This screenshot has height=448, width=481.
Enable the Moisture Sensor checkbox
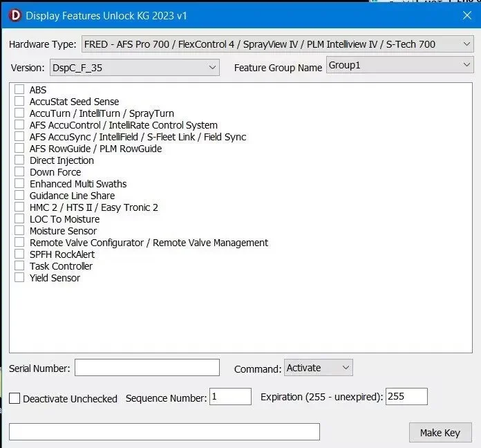[x=19, y=230]
